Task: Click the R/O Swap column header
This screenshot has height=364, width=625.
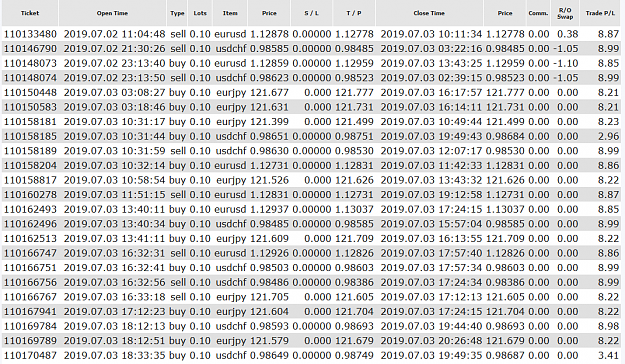Action: 565,13
